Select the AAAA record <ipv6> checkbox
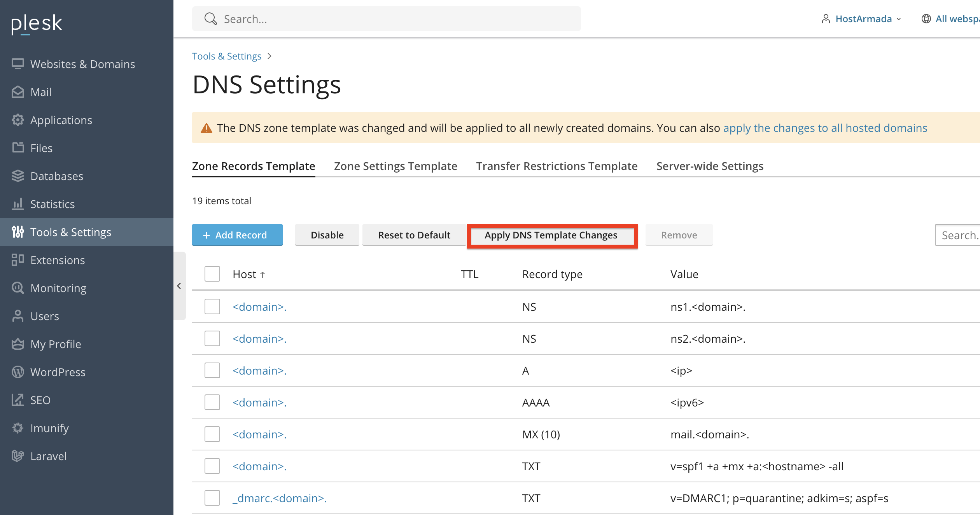 point(212,403)
